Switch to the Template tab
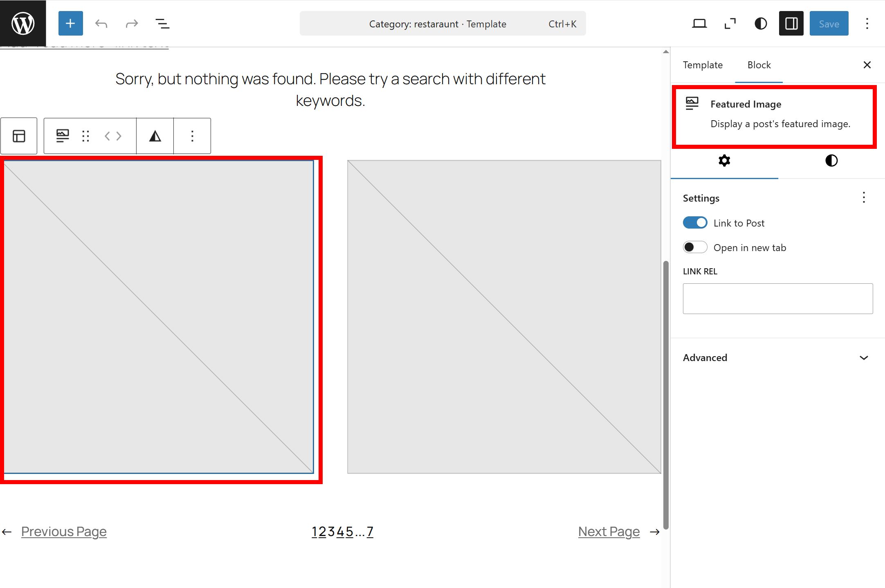The image size is (885, 588). [x=703, y=65]
